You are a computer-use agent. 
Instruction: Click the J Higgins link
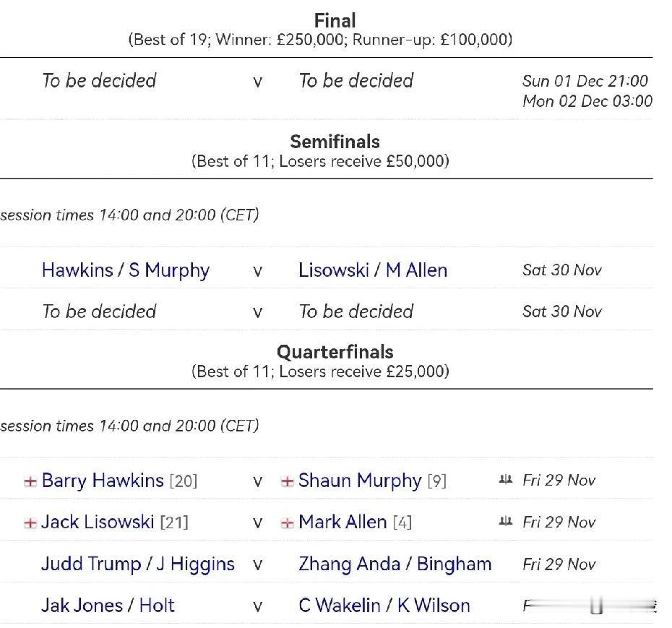[195, 564]
